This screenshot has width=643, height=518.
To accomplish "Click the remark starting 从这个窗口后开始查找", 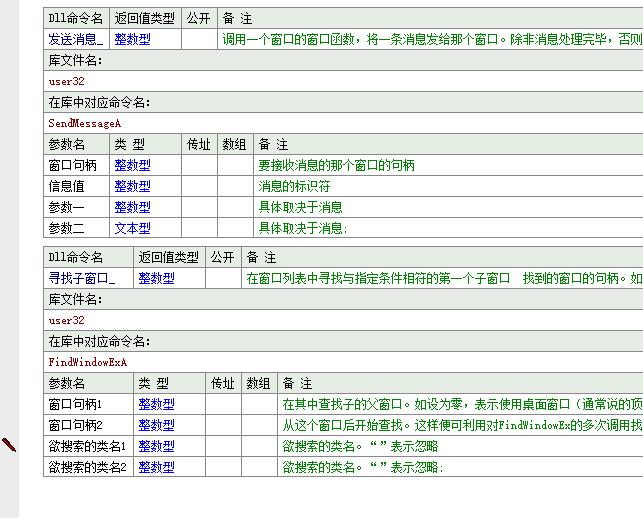I will click(462, 425).
